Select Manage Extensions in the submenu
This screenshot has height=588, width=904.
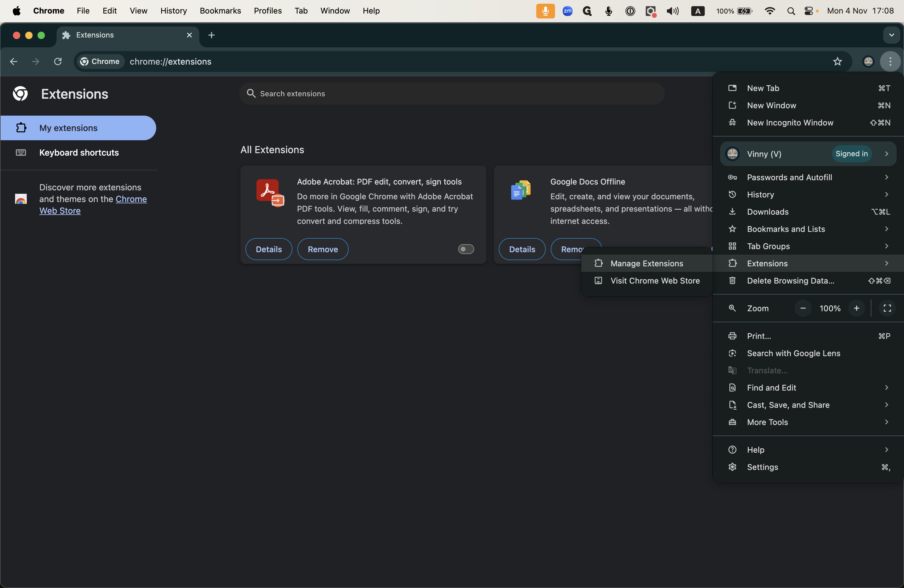646,263
